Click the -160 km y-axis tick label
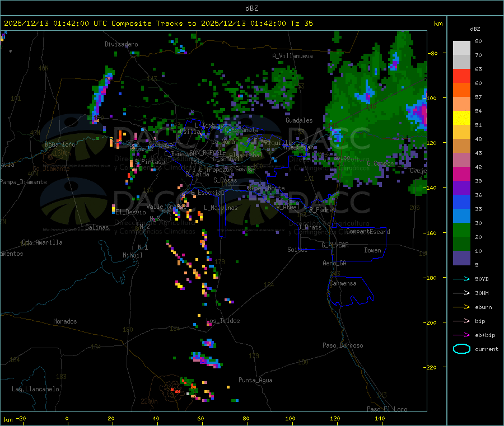The image size is (504, 426). coord(431,233)
